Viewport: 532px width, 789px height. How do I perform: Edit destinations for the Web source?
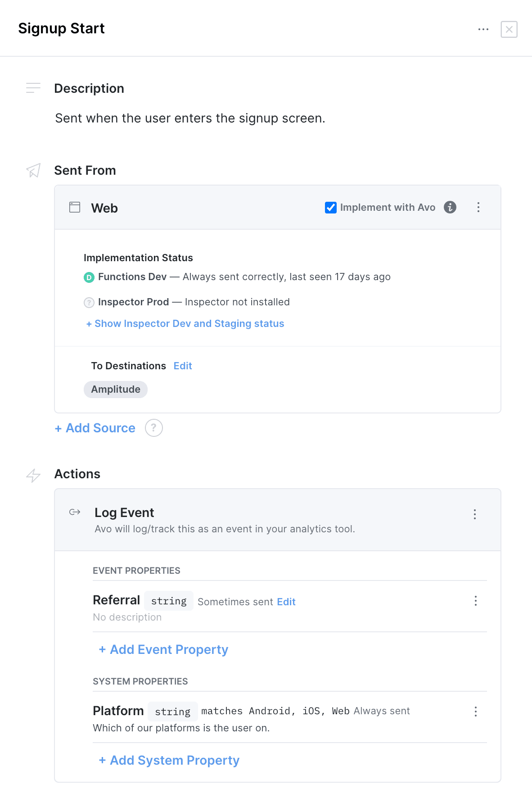pos(182,366)
